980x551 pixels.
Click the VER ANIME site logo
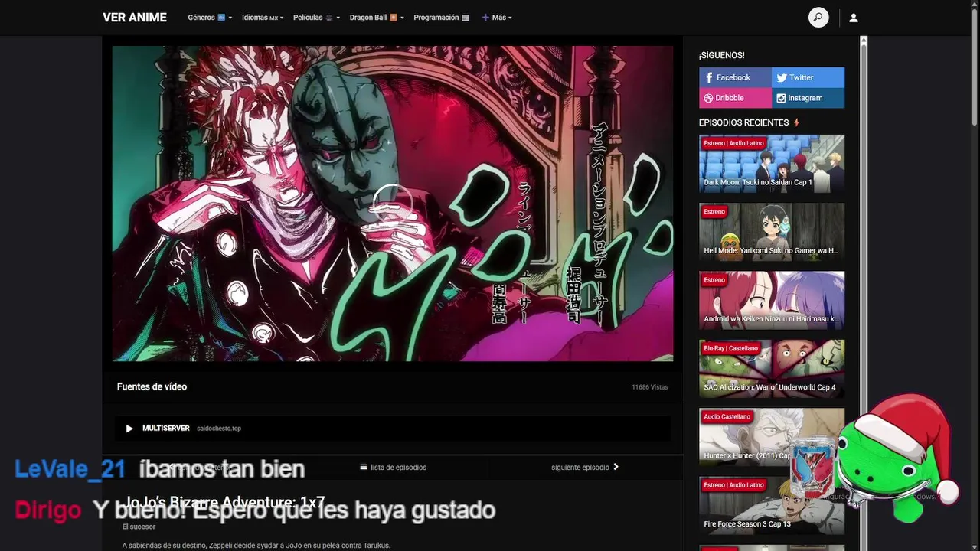pyautogui.click(x=135, y=18)
